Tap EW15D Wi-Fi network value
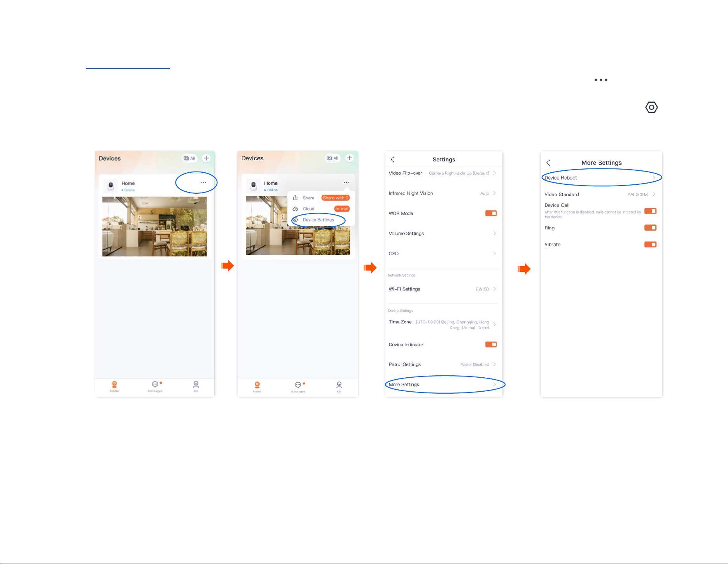Viewport: 728px width, 564px height. pyautogui.click(x=482, y=289)
